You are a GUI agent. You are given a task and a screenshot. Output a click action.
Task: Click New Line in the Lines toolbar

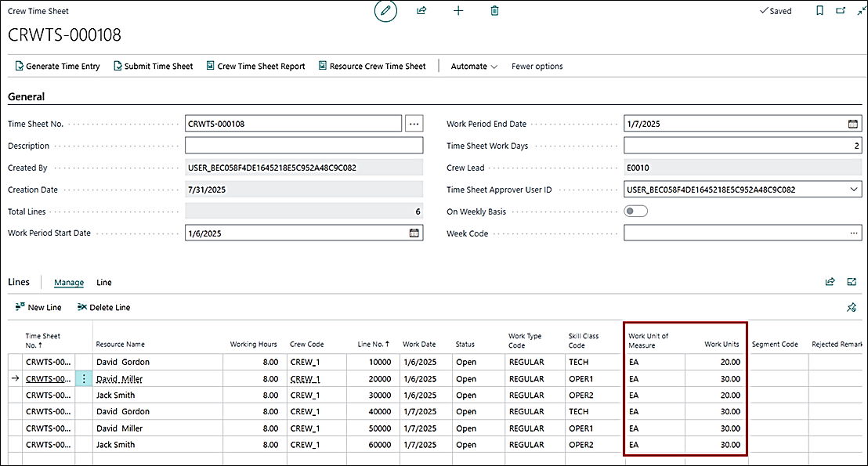coord(38,307)
